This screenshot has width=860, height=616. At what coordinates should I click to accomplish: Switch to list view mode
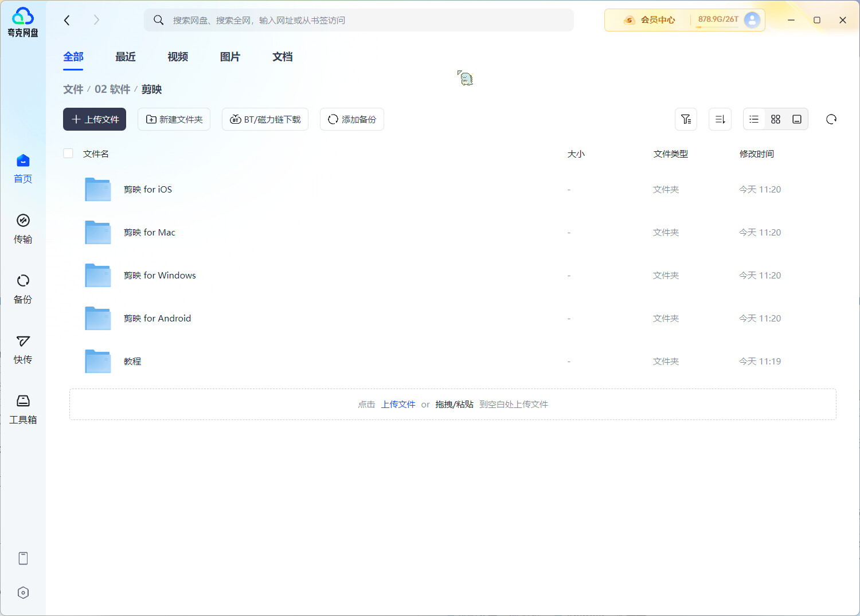point(754,119)
